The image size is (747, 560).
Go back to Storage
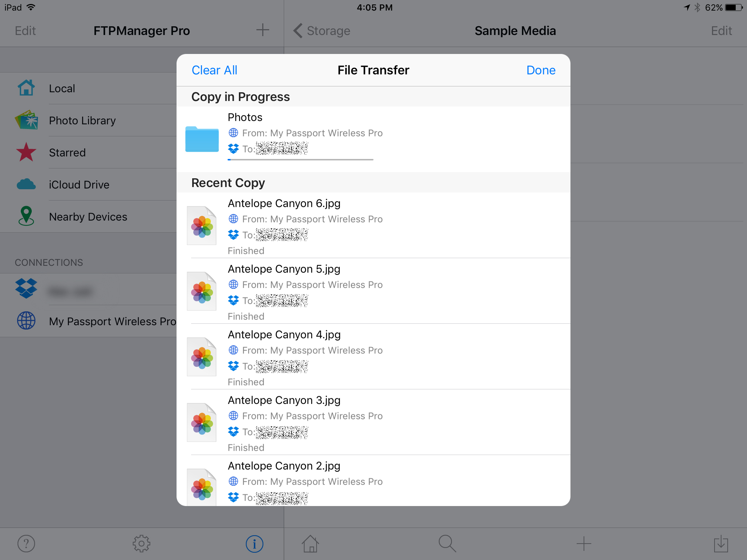tap(322, 31)
